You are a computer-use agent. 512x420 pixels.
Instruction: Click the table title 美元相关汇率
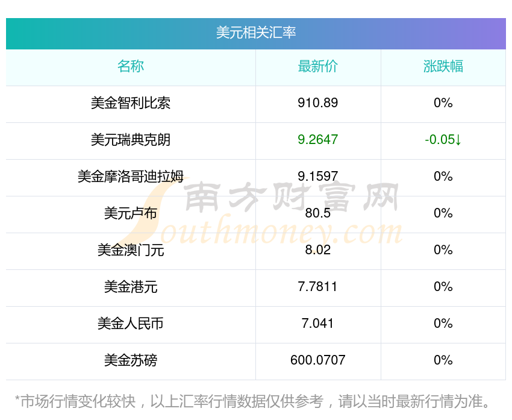pyautogui.click(x=255, y=33)
